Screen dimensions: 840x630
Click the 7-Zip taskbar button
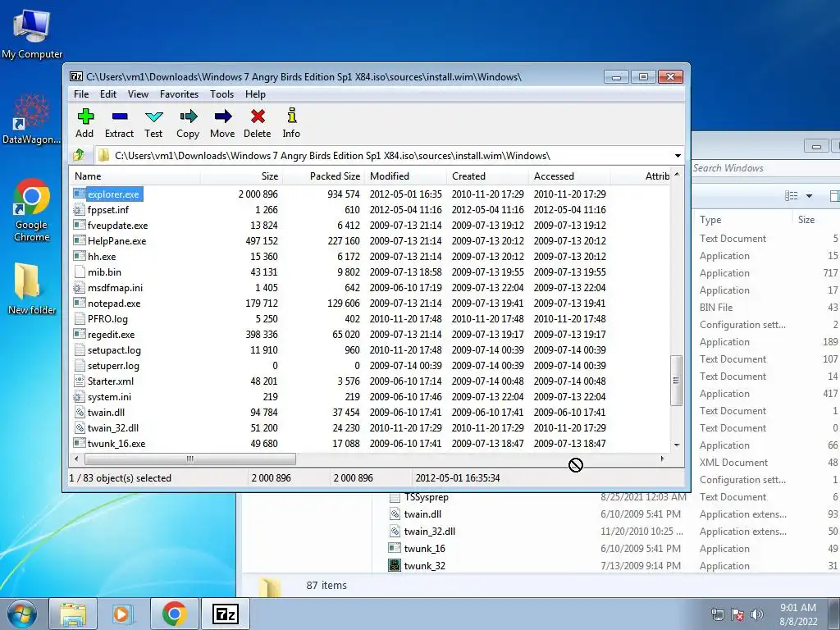225,614
